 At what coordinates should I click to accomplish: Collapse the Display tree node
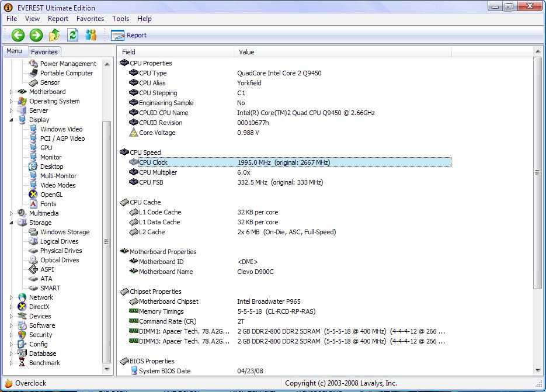[11, 120]
